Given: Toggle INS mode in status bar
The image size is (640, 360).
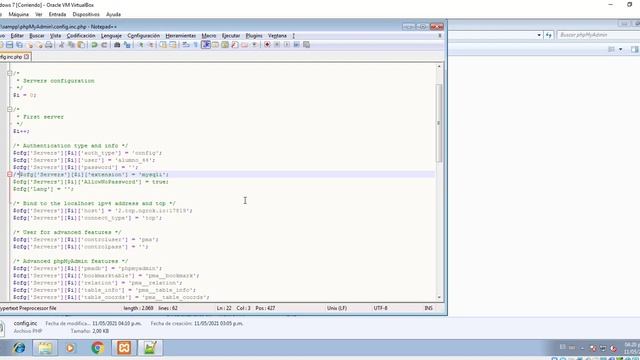Looking at the screenshot, I should click(x=428, y=308).
